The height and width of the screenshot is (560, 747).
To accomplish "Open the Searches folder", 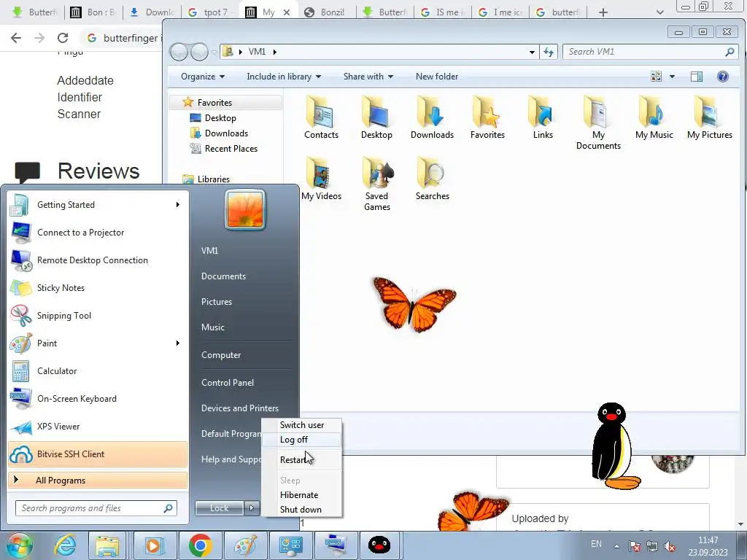I will (x=432, y=179).
